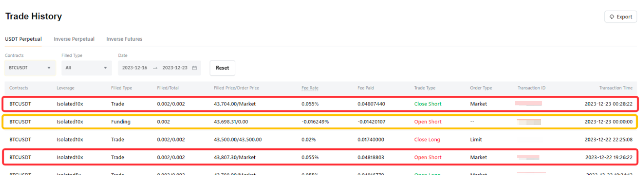
Task: Switch to the Inverse Perpetual tab
Action: (74, 39)
